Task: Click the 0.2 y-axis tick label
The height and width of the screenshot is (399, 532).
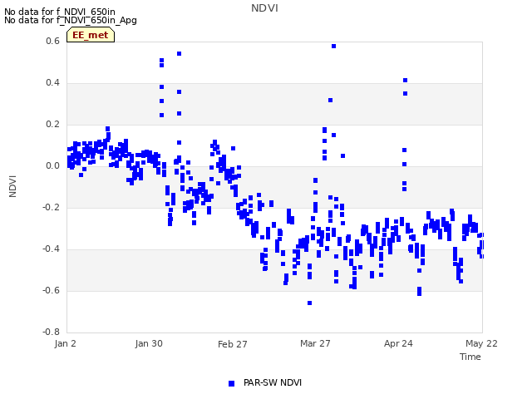Action: coord(52,124)
